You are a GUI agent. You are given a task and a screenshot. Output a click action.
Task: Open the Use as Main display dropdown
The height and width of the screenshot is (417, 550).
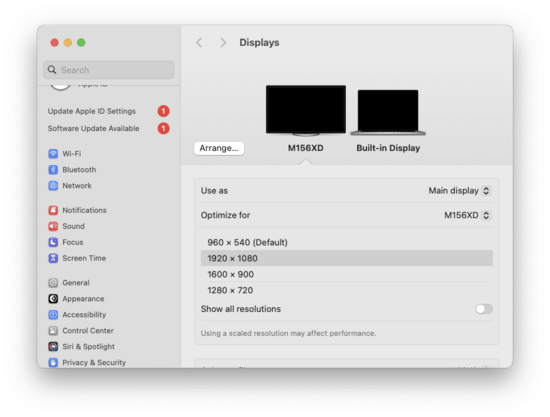[459, 191]
